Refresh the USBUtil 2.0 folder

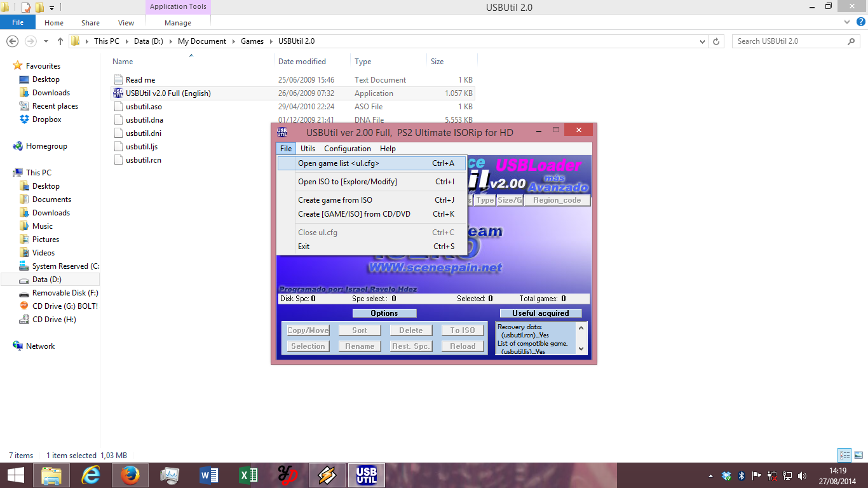716,41
